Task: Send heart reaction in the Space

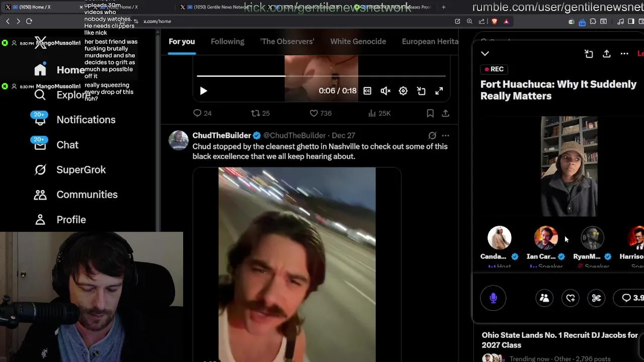Action: pos(571,298)
